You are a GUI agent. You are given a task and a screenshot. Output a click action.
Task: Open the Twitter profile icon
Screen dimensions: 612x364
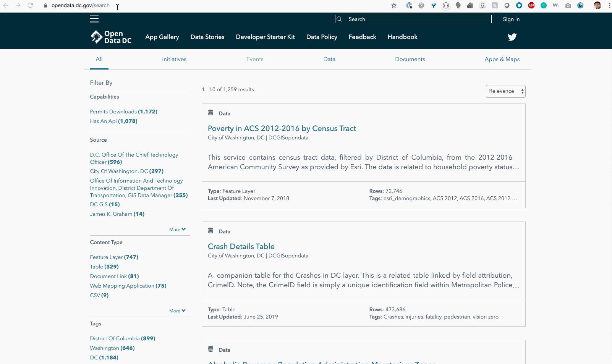click(x=512, y=37)
